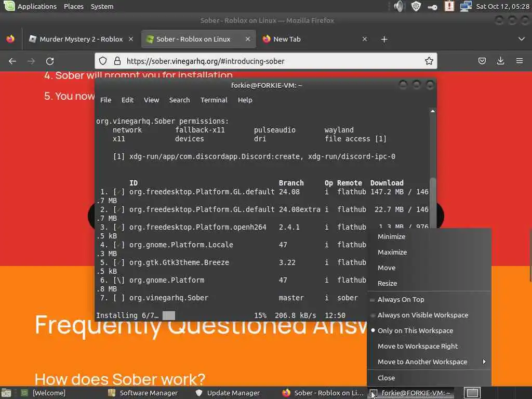Open the Terminal menu in the terminal
Viewport: 532px width, 399px height.
[214, 100]
